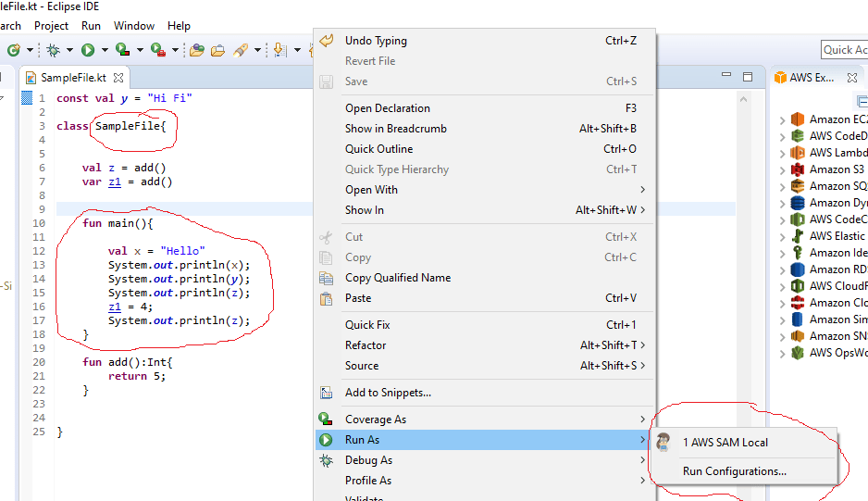
Task: Click the Paste clipboard icon in menu
Action: 326,298
